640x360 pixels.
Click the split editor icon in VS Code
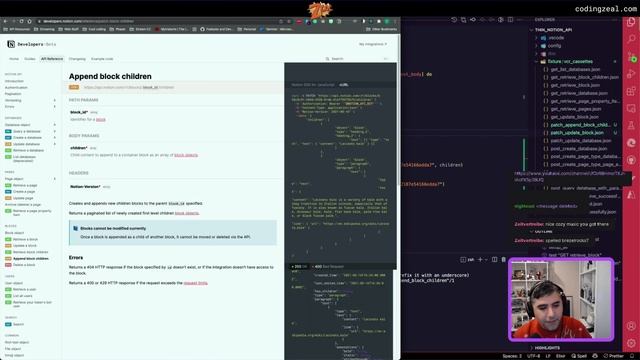510,20
